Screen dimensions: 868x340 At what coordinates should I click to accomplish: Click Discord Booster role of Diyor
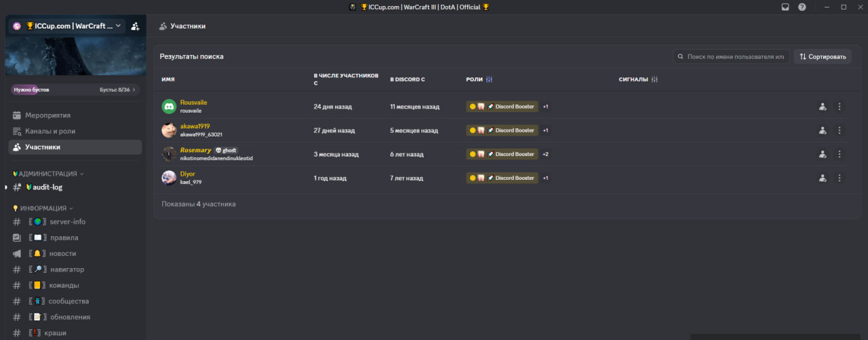point(502,178)
